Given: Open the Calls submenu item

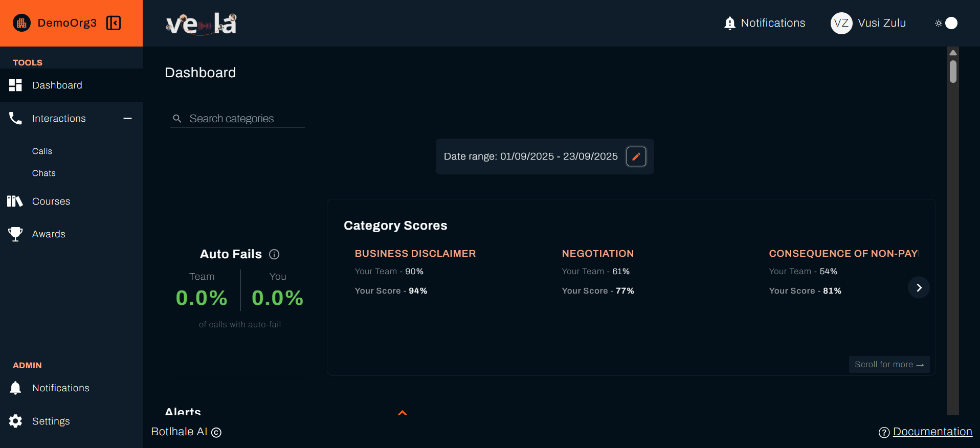Looking at the screenshot, I should click(42, 151).
